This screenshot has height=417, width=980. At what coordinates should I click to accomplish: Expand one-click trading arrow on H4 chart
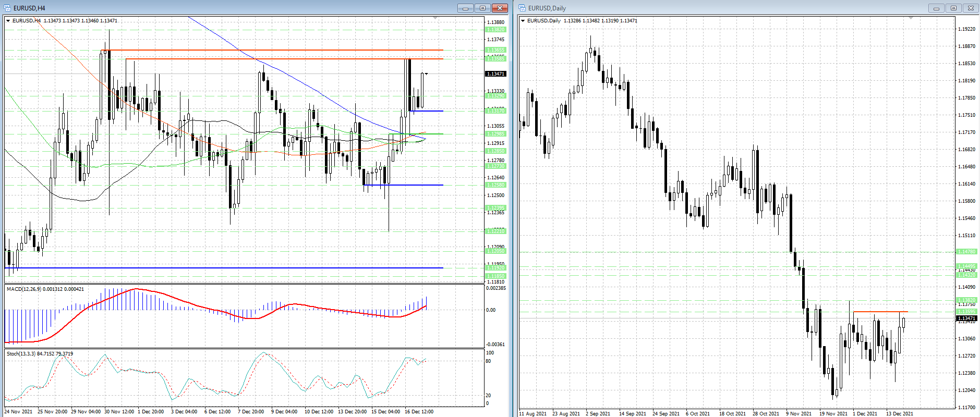pos(8,21)
